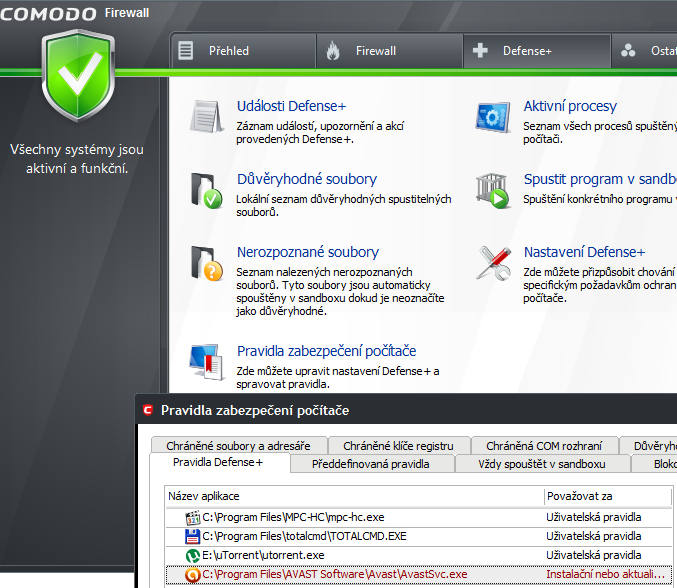Click the green shield status icon
The width and height of the screenshot is (677, 588).
tap(78, 76)
